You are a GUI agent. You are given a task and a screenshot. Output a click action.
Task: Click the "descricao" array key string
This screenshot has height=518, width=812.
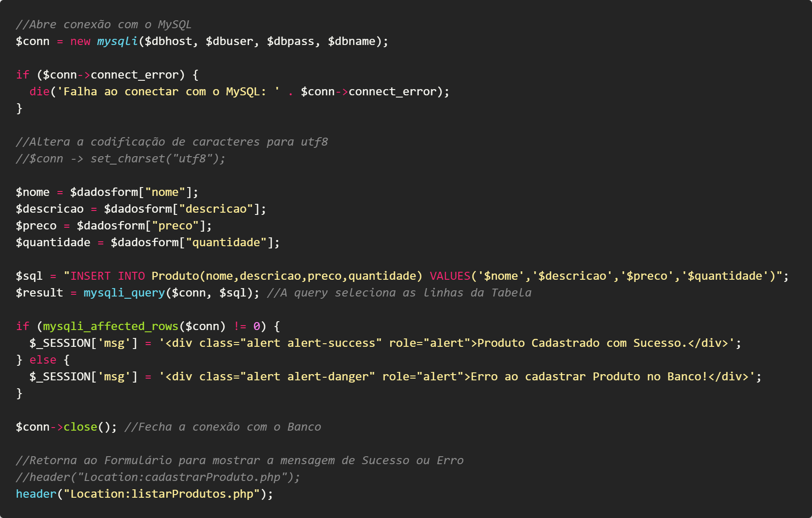coord(216,209)
